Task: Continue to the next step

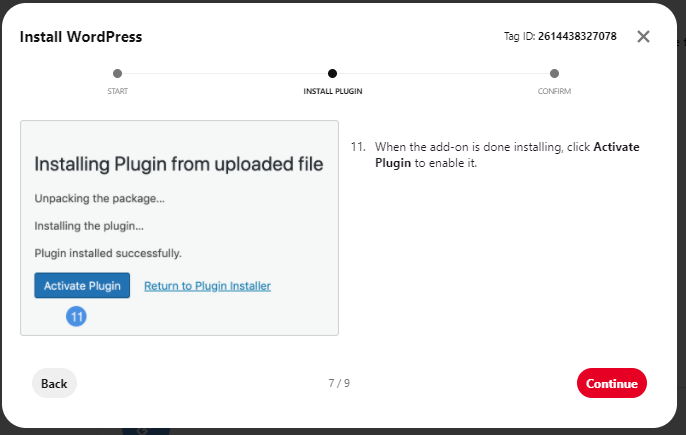Action: pyautogui.click(x=612, y=383)
